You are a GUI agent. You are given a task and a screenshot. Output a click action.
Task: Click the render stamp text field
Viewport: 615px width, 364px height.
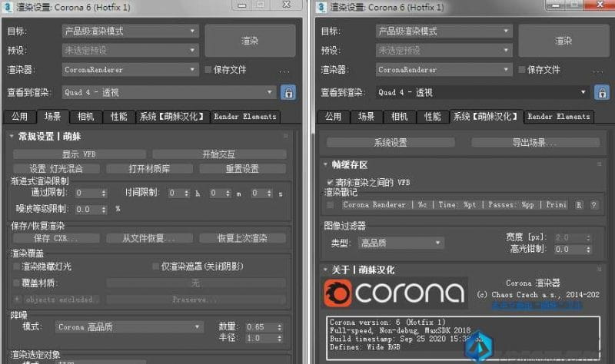click(x=454, y=205)
